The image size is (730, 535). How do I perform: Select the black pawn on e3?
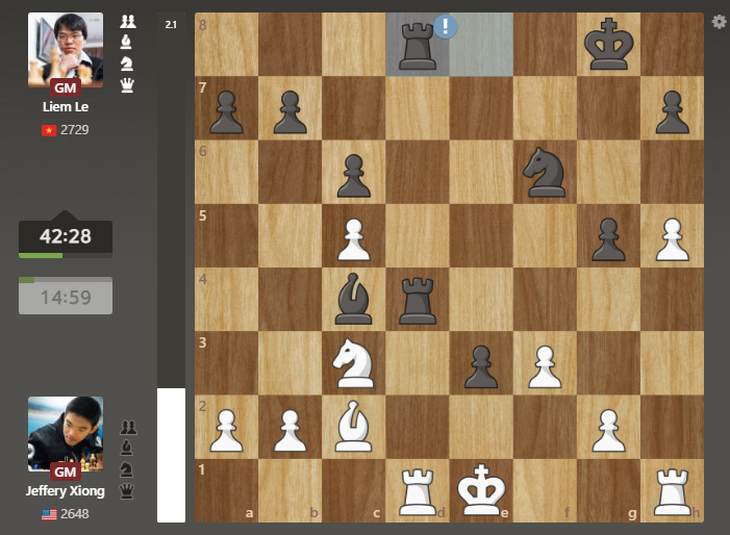click(x=481, y=362)
